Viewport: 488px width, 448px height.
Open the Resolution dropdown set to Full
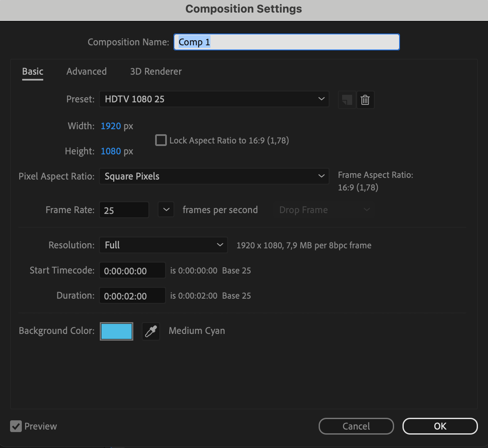click(x=163, y=245)
